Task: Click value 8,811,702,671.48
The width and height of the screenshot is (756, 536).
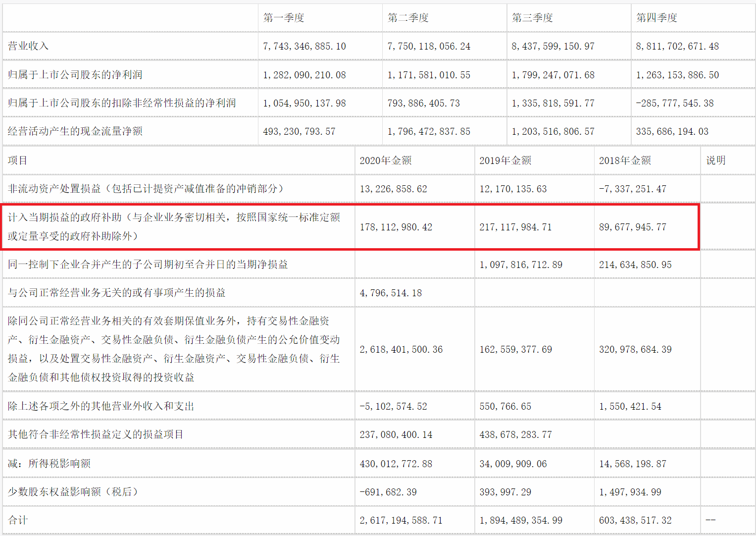Action: (x=677, y=46)
